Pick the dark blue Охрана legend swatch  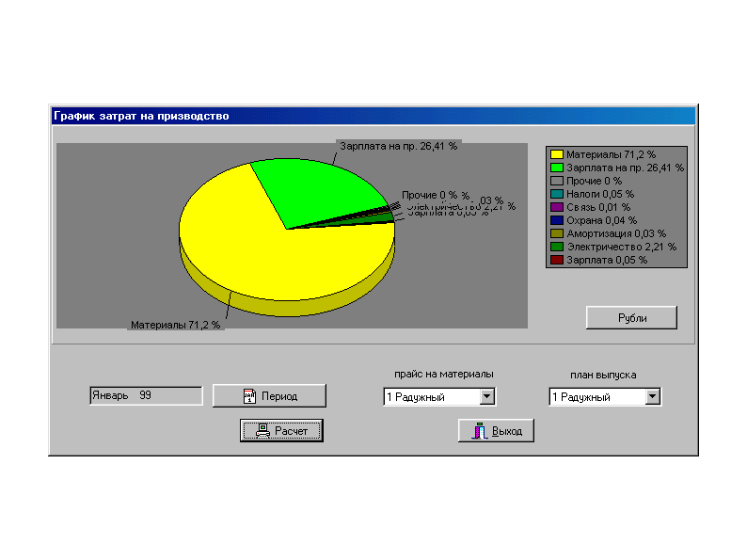pyautogui.click(x=557, y=219)
